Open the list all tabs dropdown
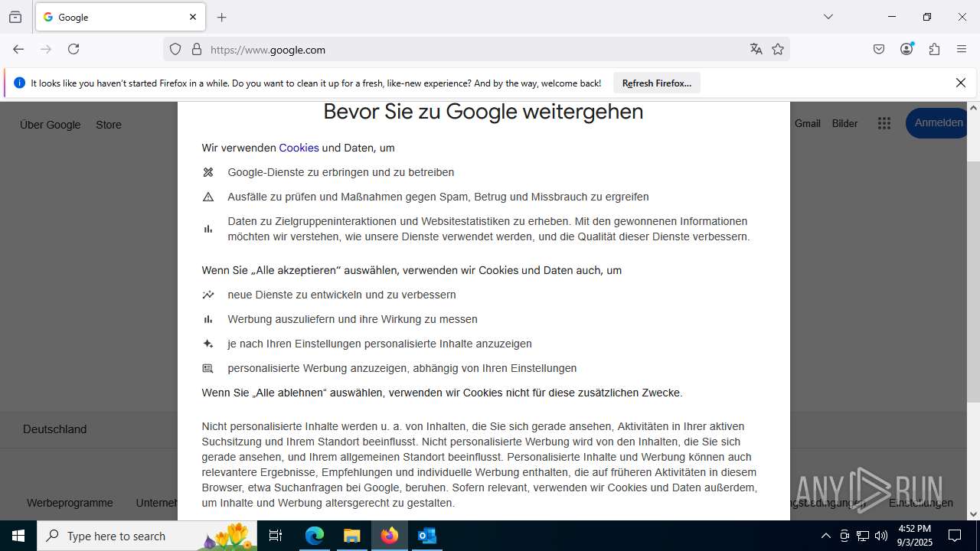This screenshot has width=980, height=551. [x=828, y=17]
